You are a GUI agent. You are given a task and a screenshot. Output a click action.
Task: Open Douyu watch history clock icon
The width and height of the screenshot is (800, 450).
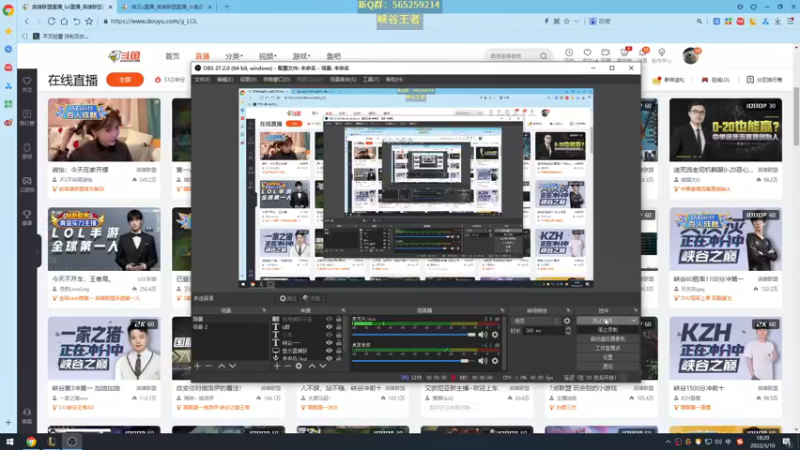tap(569, 55)
